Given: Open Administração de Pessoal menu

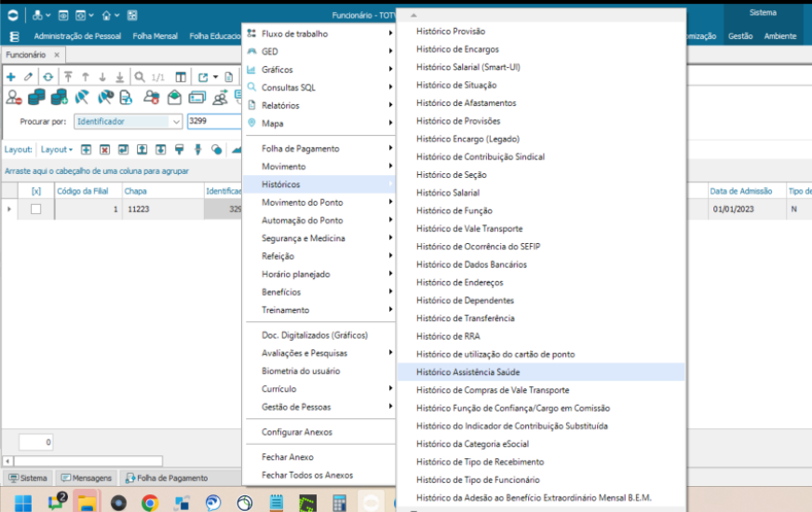Looking at the screenshot, I should pos(77,36).
